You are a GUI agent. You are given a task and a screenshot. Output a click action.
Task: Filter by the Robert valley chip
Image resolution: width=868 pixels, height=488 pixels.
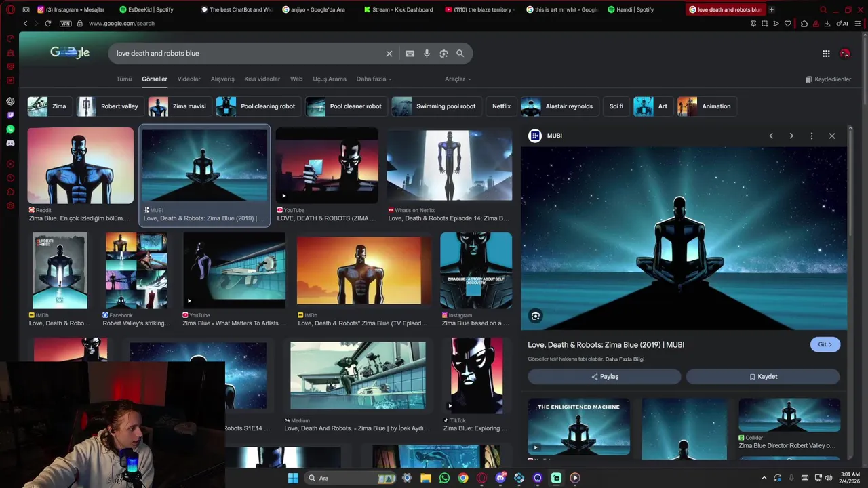[x=108, y=106]
